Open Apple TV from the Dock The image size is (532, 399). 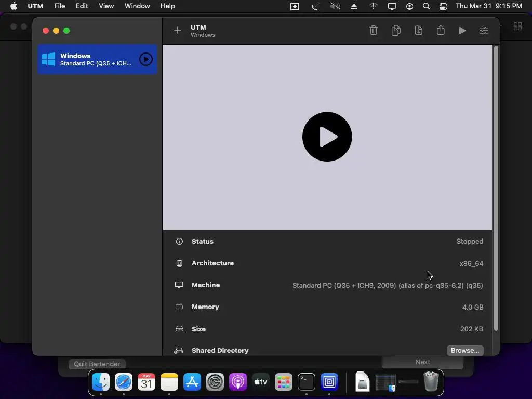click(x=261, y=382)
